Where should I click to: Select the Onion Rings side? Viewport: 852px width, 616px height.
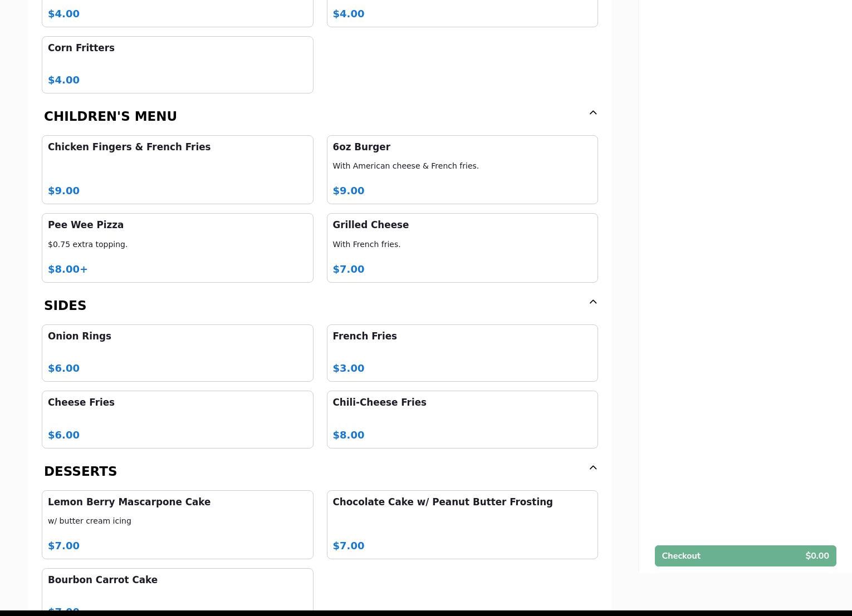pos(178,353)
